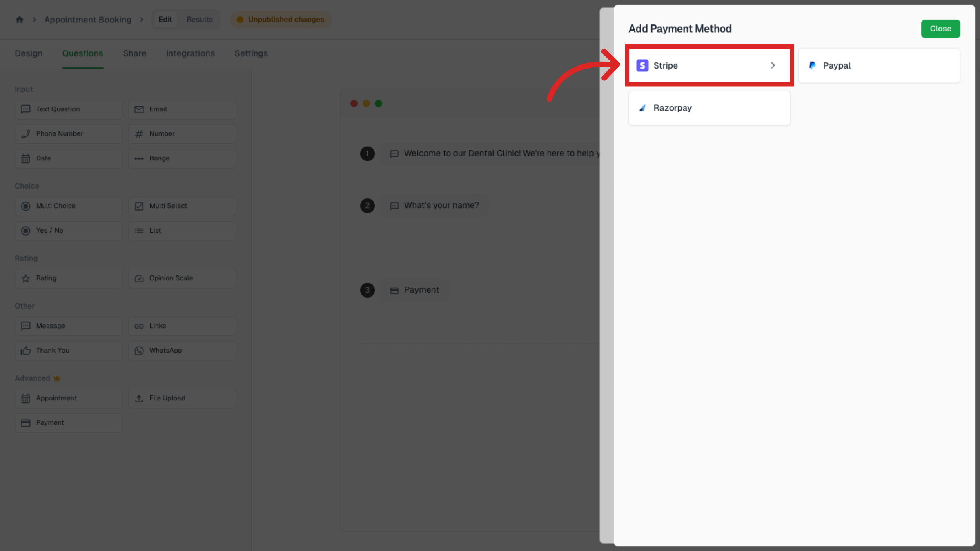
Task: Add a Multi Choice question
Action: click(x=69, y=206)
